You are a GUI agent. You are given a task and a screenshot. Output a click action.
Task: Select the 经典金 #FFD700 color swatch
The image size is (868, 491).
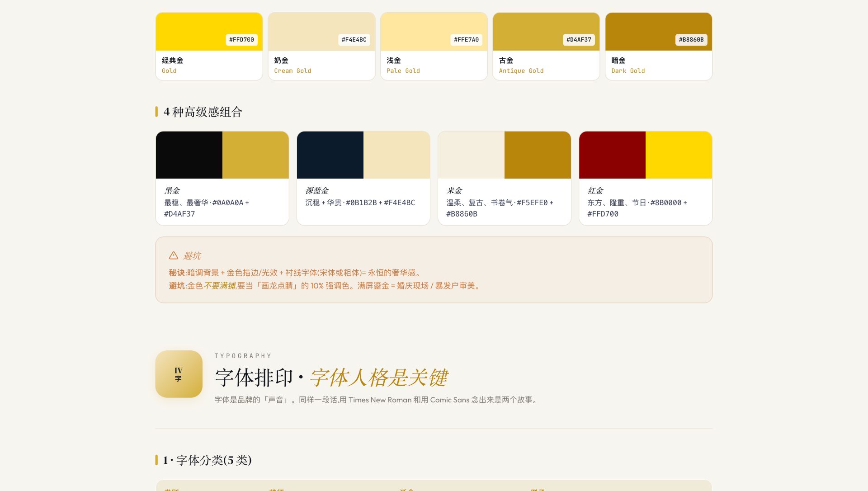pos(209,47)
